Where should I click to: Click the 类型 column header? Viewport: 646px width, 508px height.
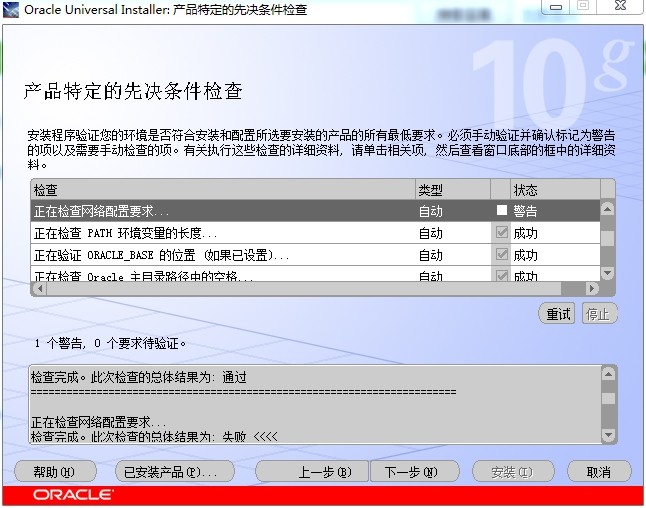click(x=453, y=190)
